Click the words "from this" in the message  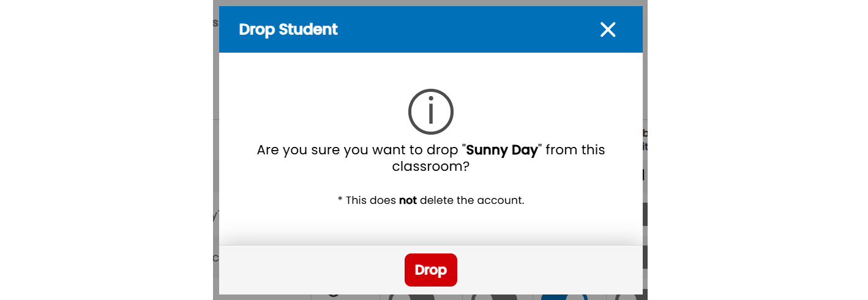[575, 150]
